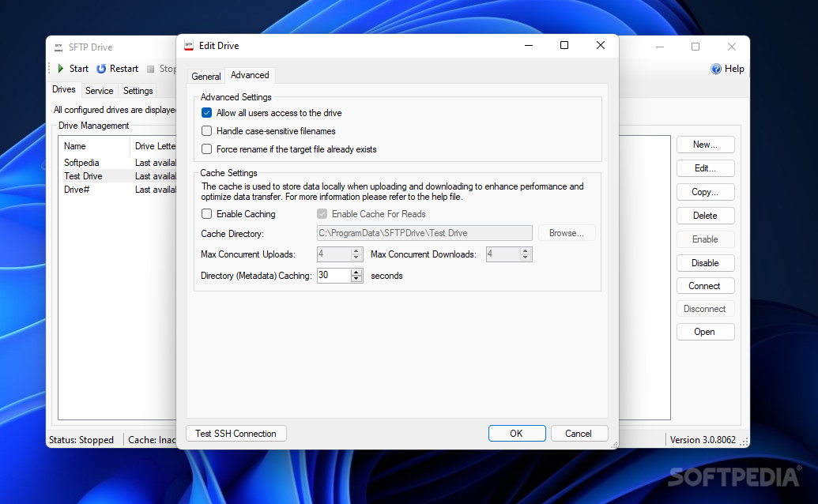Open the Settings tab in SFTP Drive
This screenshot has height=504, width=818.
[x=138, y=91]
